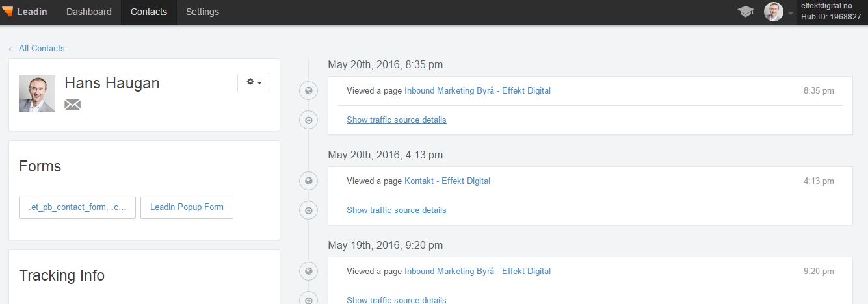
Task: Click globe icon for 8:35 pm page view
Action: point(309,91)
